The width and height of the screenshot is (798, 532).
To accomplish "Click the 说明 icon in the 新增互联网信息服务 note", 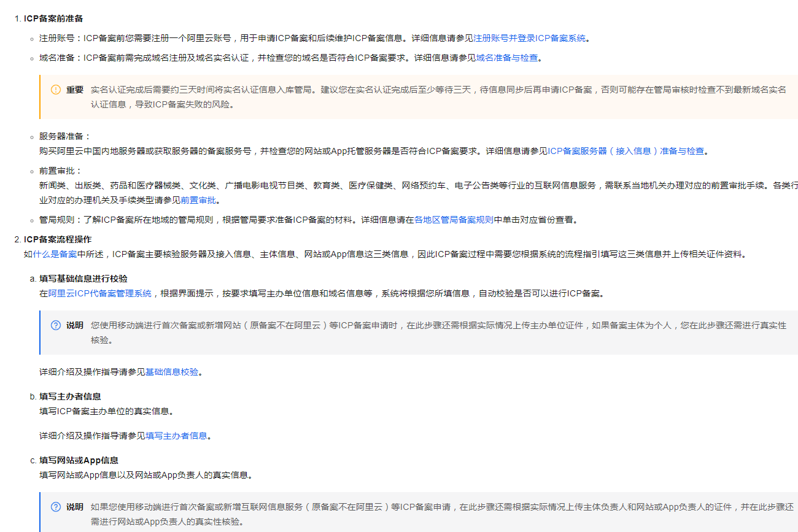I will pos(56,507).
